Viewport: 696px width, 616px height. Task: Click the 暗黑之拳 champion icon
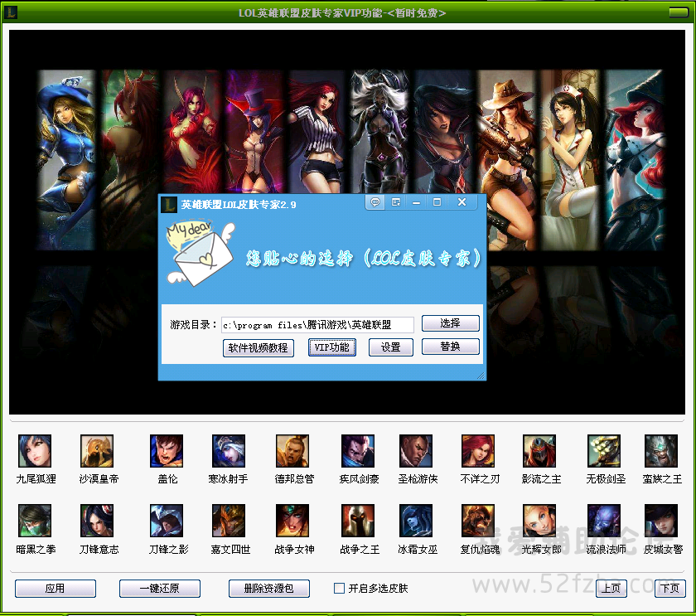tap(35, 521)
